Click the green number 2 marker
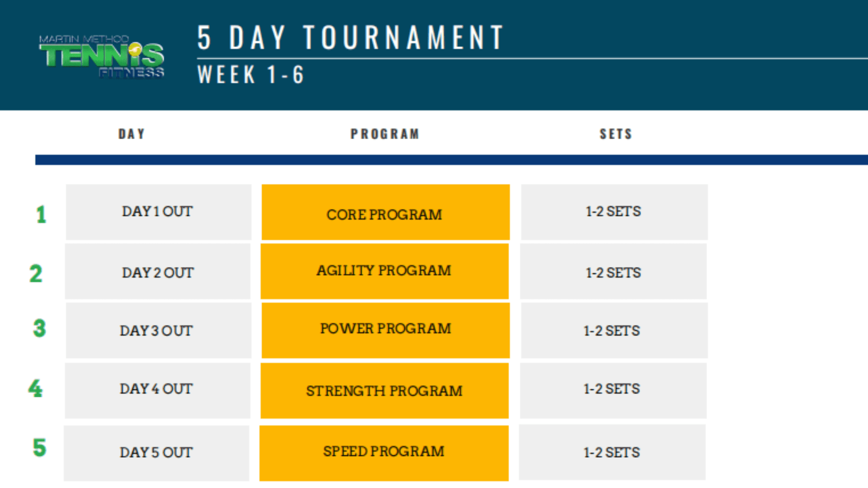868x488 pixels. 36,273
